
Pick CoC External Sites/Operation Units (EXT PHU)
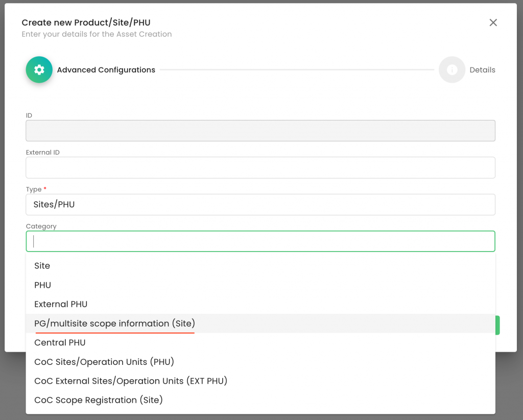click(x=131, y=381)
